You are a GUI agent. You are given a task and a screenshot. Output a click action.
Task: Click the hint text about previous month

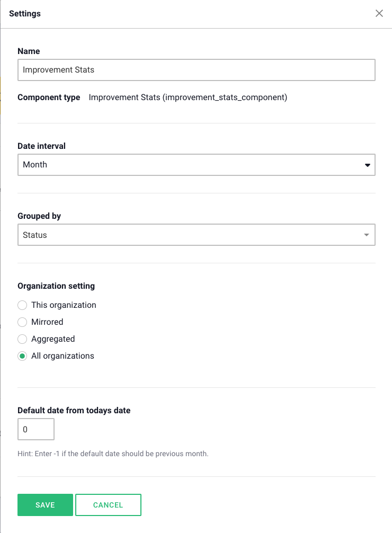pyautogui.click(x=113, y=454)
